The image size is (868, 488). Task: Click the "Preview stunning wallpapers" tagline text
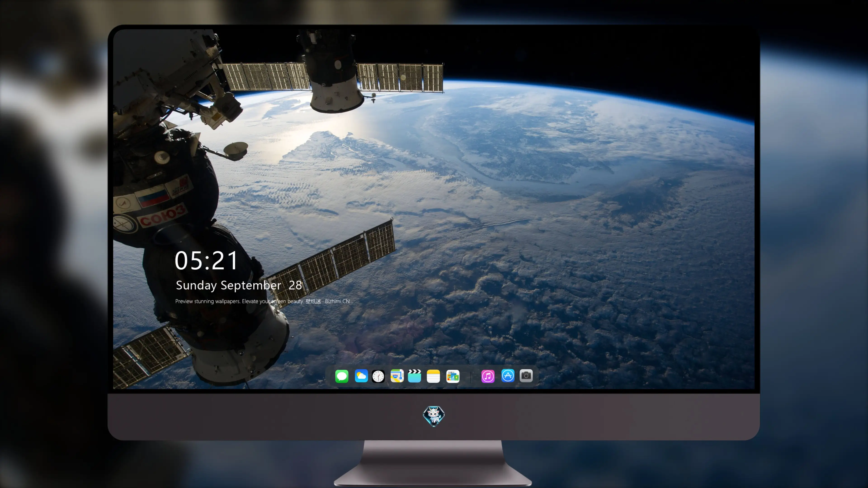262,301
